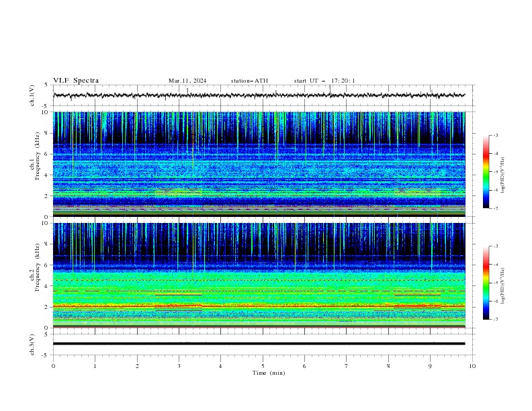Click the "-7" tick on upper colorbar
532x411 pixels.
496,208
